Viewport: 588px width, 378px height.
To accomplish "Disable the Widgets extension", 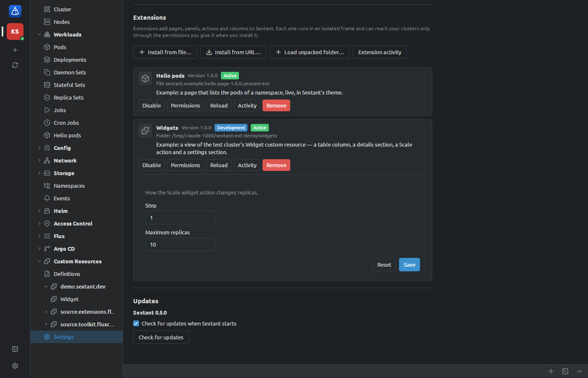I will [x=152, y=165].
